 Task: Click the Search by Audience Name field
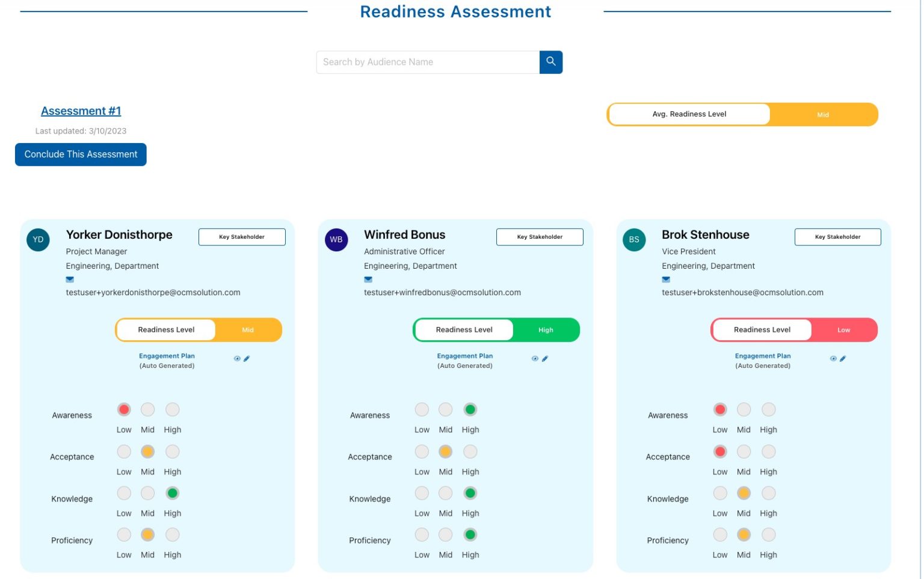point(428,61)
